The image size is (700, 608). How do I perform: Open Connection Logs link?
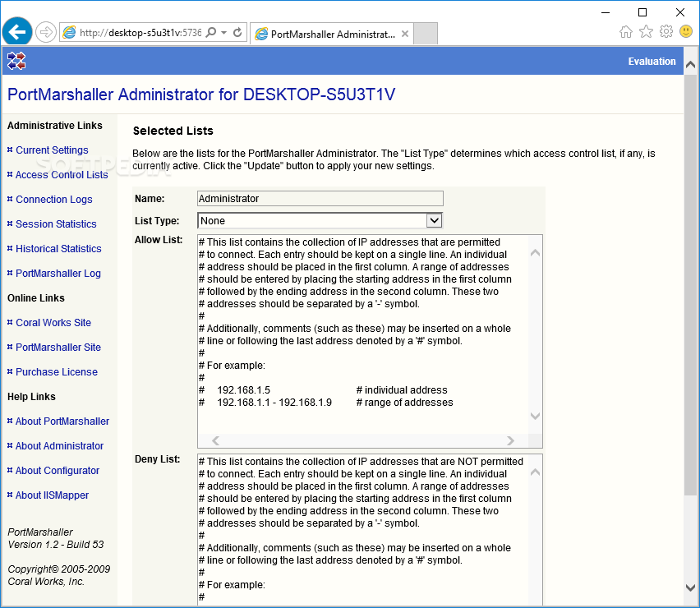[54, 200]
